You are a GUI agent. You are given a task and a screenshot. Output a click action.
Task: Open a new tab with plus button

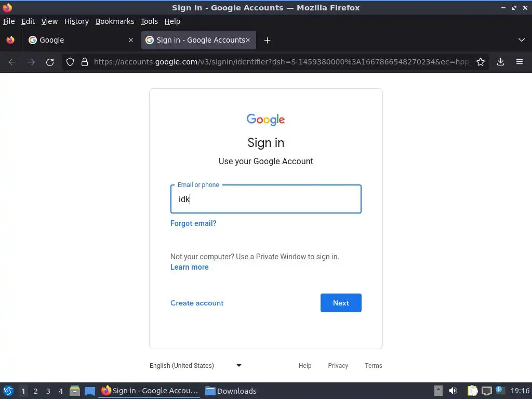[268, 41]
